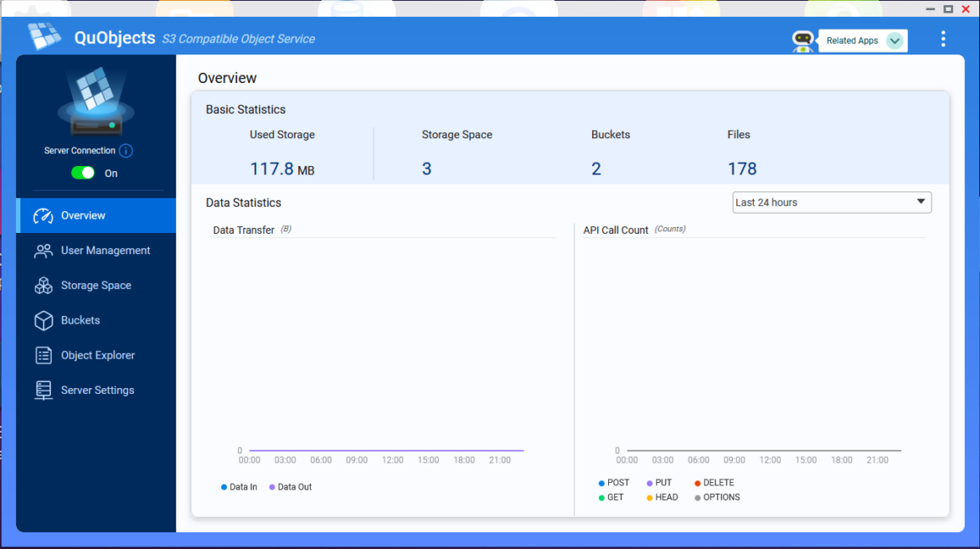Toggle HEAD series in API chart legend

tap(662, 498)
